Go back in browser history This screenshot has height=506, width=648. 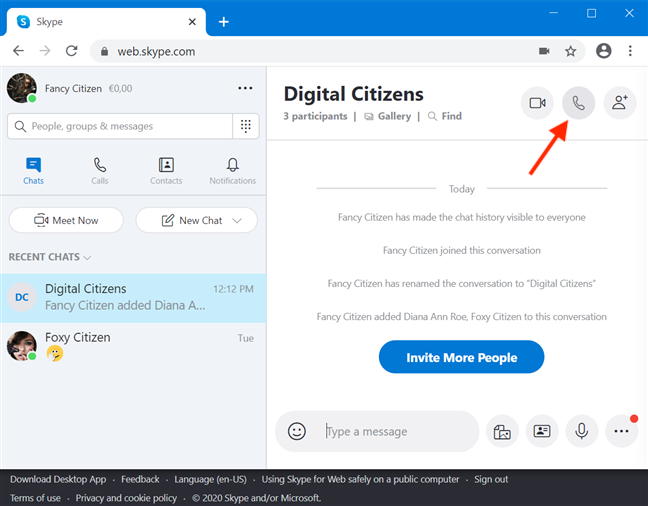tap(19, 51)
